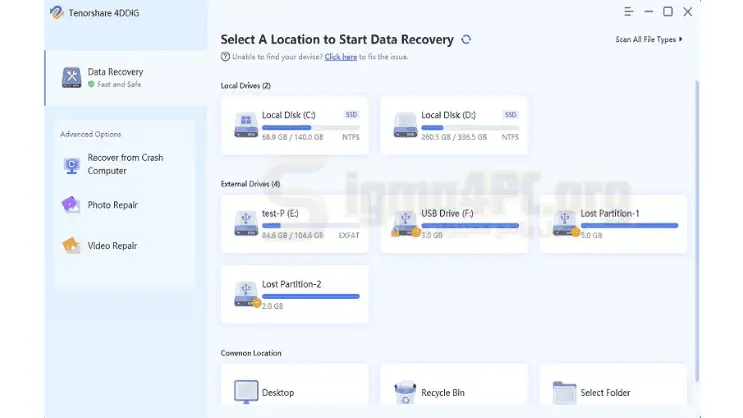Choose the Desktop common location
The width and height of the screenshot is (743, 418).
pos(295,385)
